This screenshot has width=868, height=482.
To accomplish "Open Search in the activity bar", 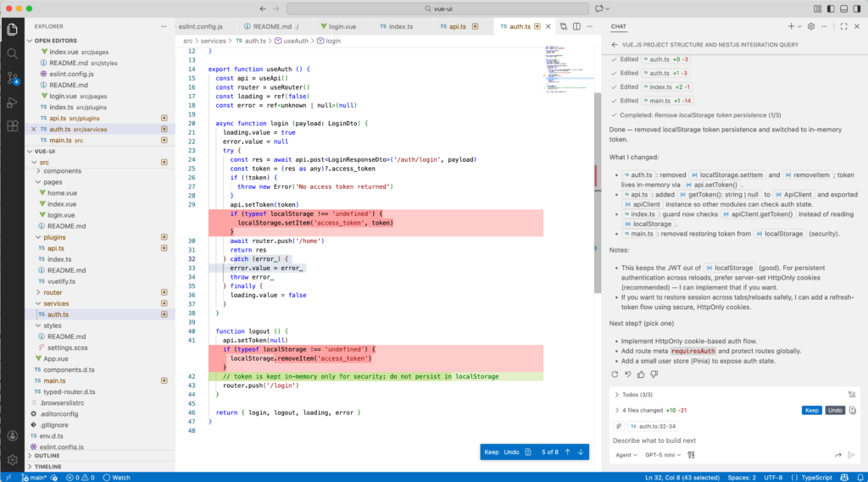I will click(x=12, y=53).
